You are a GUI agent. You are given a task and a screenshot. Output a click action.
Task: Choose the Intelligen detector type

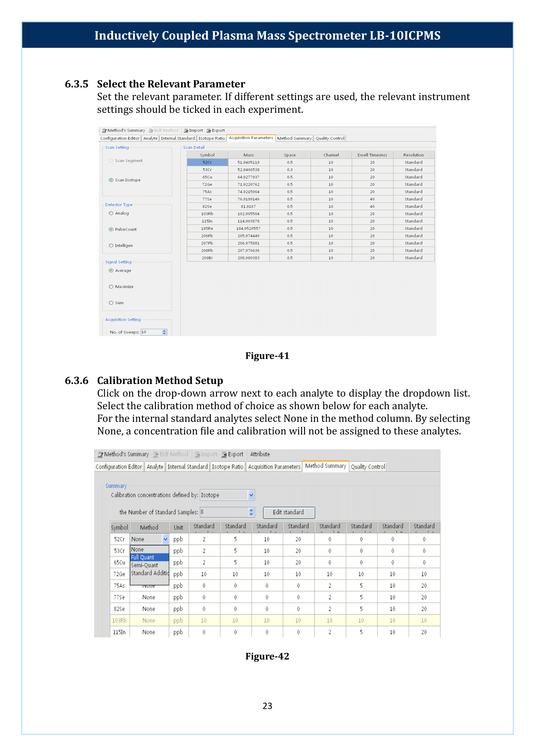111,246
